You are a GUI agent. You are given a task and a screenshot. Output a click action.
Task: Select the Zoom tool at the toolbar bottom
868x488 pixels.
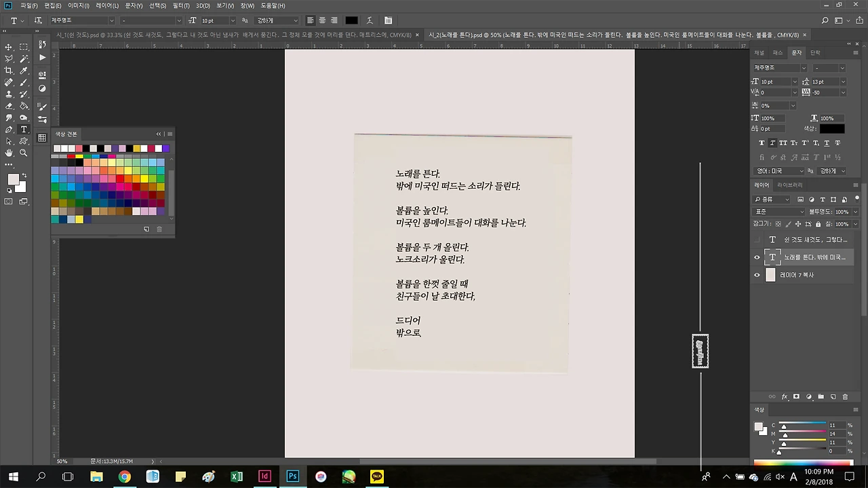(x=24, y=153)
